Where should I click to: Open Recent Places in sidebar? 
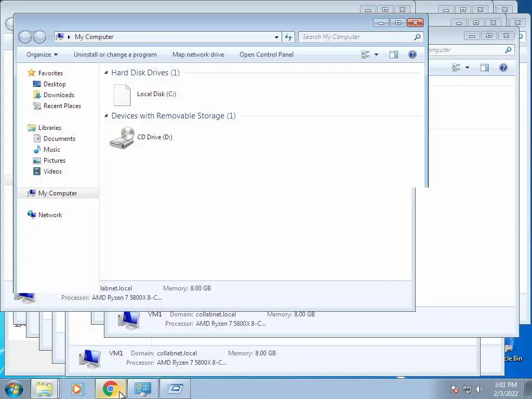(62, 105)
